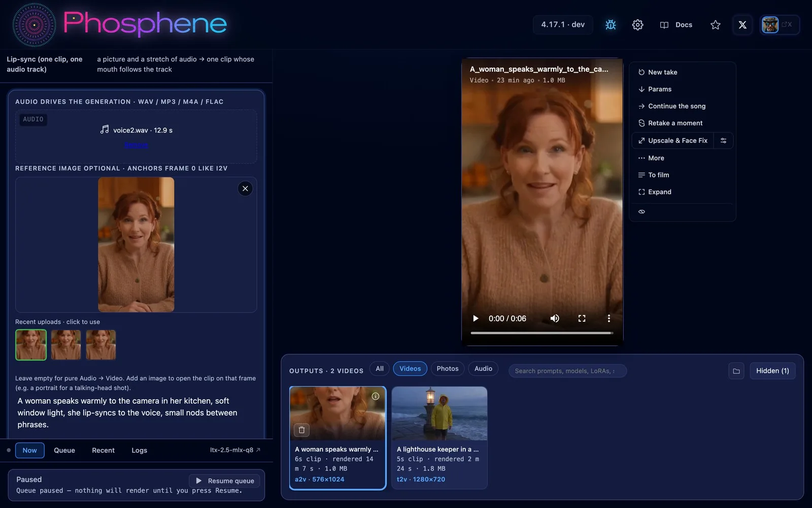This screenshot has width=812, height=508.
Task: Open settings gear in top bar
Action: 637,24
